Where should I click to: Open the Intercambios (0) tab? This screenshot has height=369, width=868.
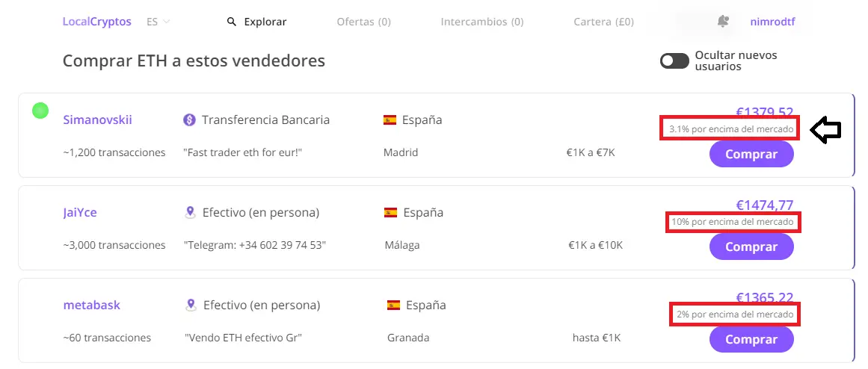click(481, 22)
